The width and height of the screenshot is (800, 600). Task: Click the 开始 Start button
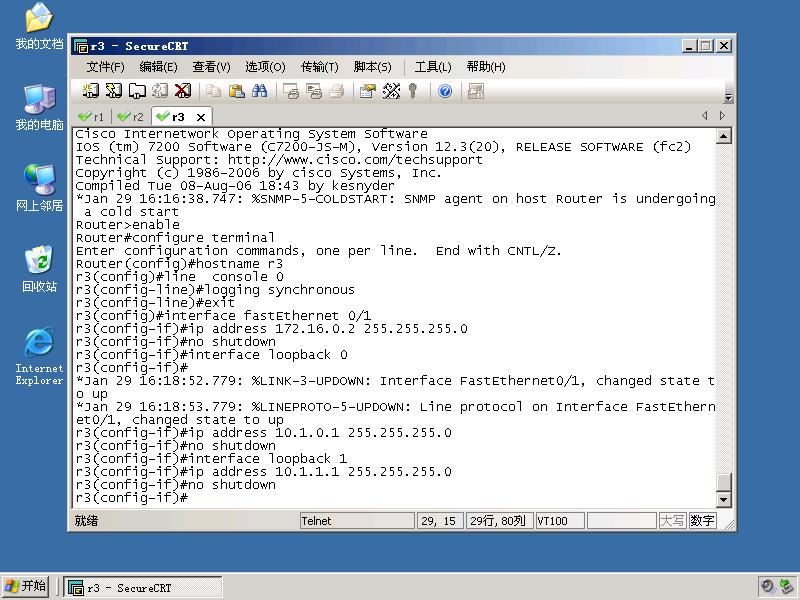(x=25, y=586)
